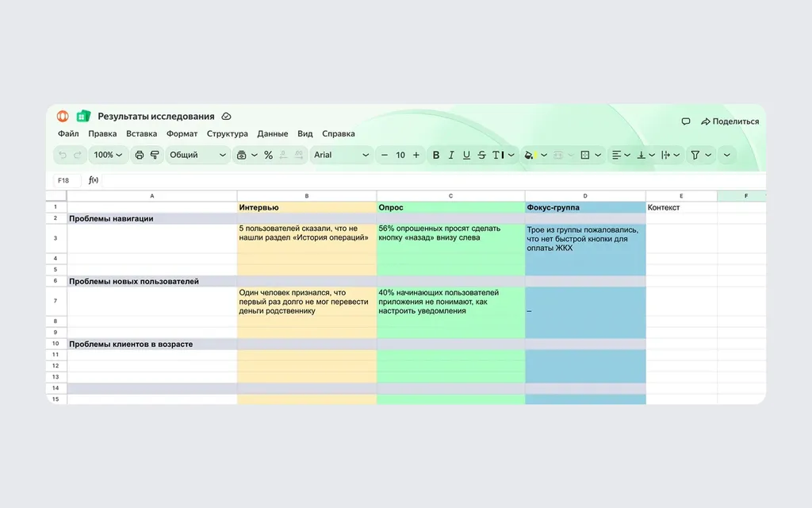Open the Файл menu

click(68, 133)
